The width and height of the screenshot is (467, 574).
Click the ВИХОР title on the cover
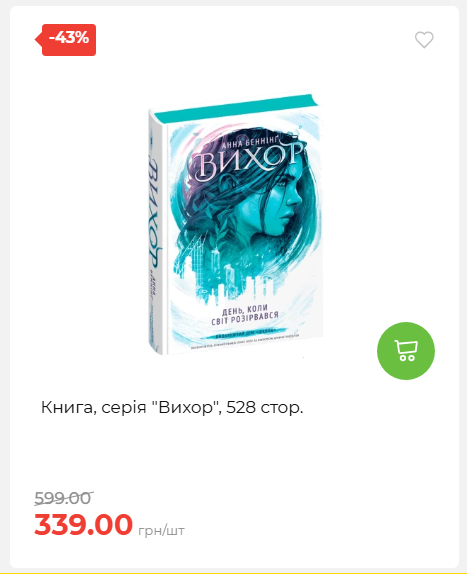(x=248, y=161)
